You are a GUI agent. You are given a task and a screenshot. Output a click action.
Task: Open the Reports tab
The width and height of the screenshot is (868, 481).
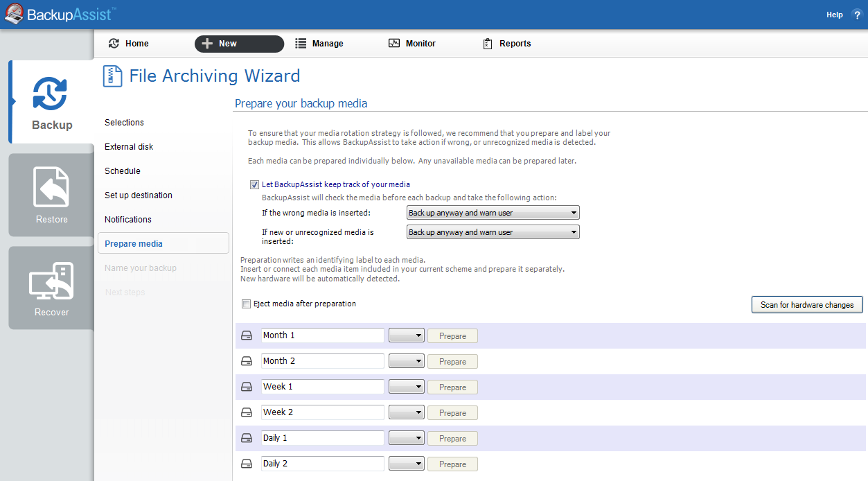[x=506, y=44]
